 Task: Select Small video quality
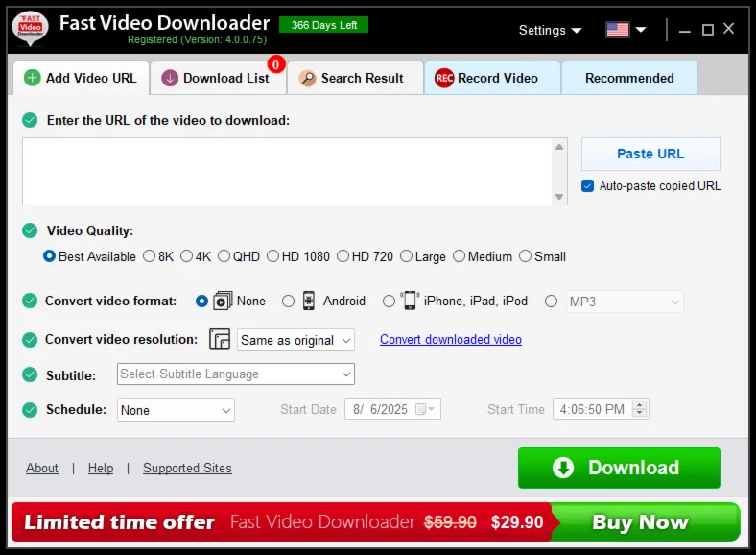point(525,256)
